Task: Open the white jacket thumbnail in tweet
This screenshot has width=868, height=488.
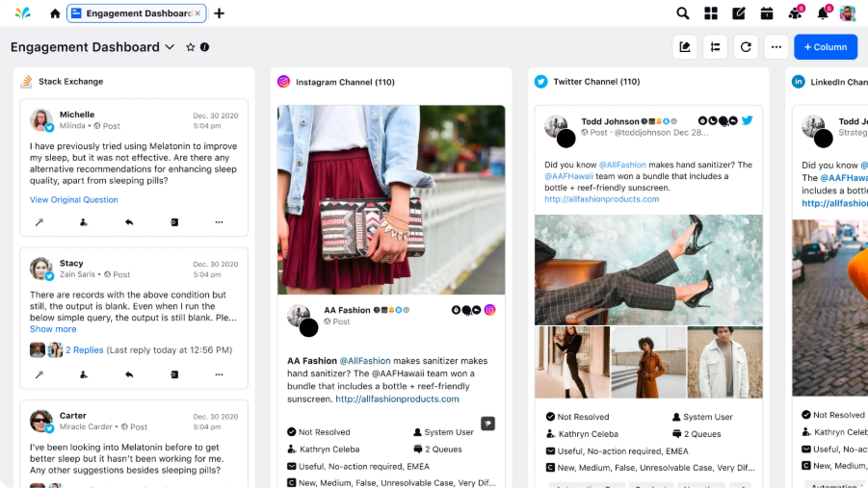Action: [724, 363]
